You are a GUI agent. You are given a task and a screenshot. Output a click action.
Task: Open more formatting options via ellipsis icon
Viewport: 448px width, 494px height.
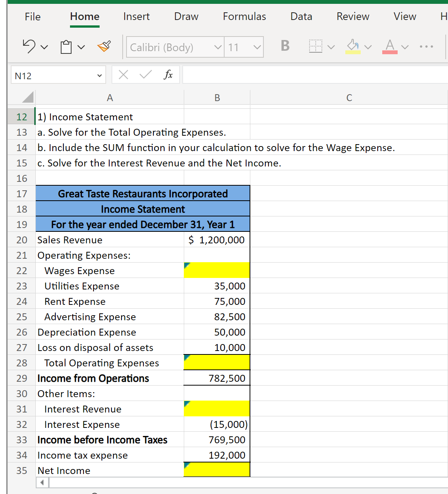click(x=426, y=46)
